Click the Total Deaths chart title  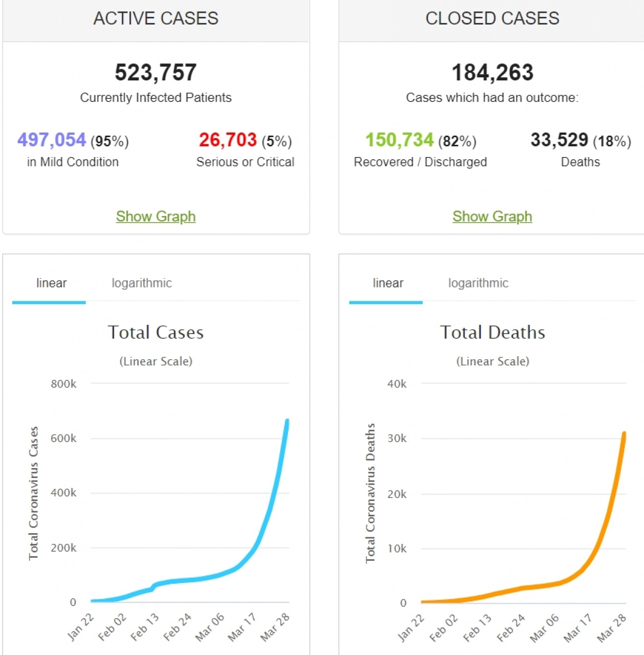click(x=492, y=333)
